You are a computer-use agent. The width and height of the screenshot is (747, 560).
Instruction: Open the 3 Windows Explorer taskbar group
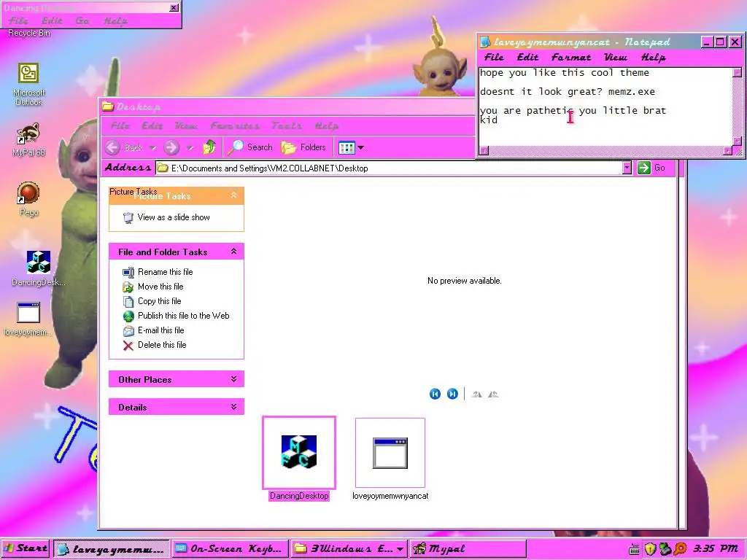pyautogui.click(x=349, y=548)
